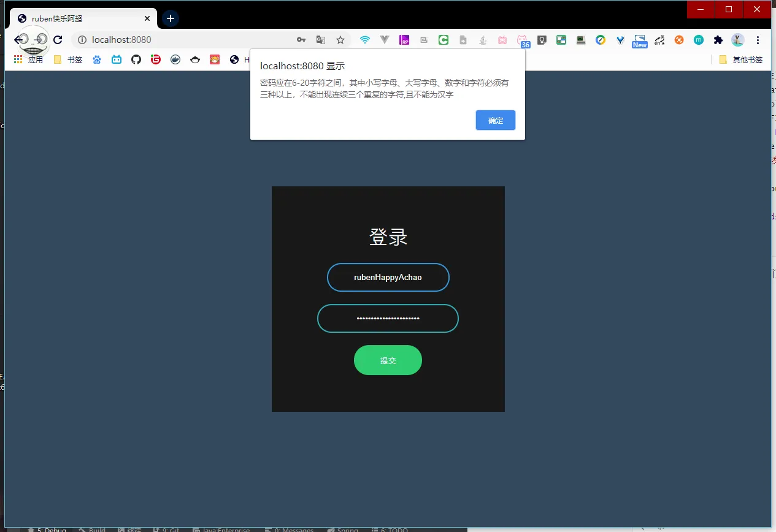
Task: Switch to the 5: Debug tab in IDE
Action: coord(47,530)
